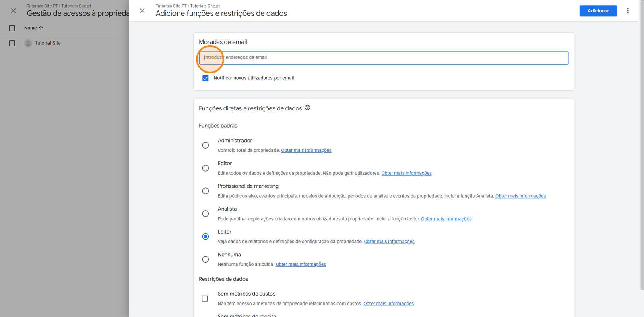644x317 pixels.
Task: Open the three-dot more options menu
Action: (x=627, y=11)
